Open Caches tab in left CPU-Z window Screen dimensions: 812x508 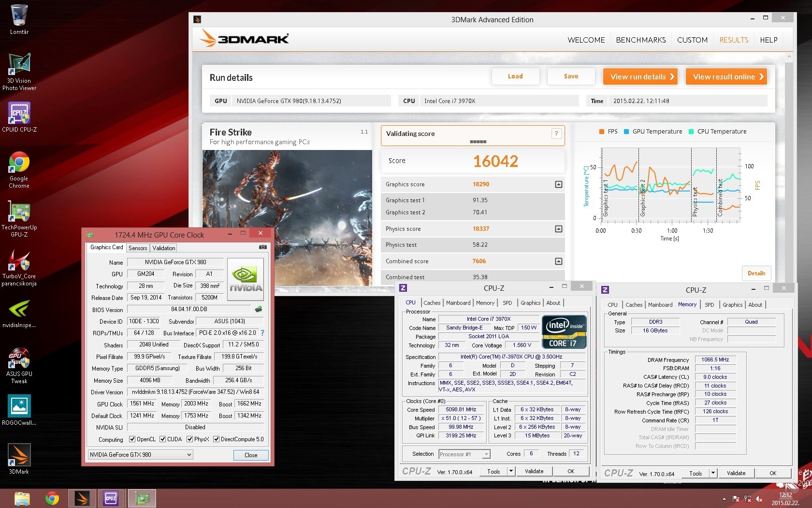coord(432,303)
